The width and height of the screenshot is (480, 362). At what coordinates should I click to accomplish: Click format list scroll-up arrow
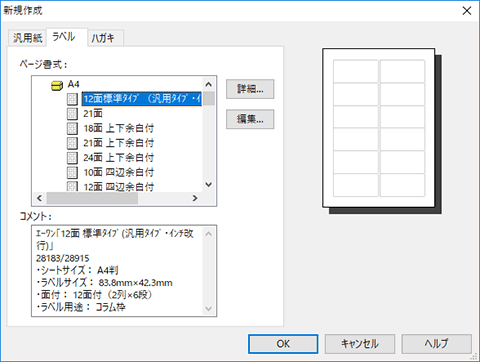pyautogui.click(x=209, y=84)
